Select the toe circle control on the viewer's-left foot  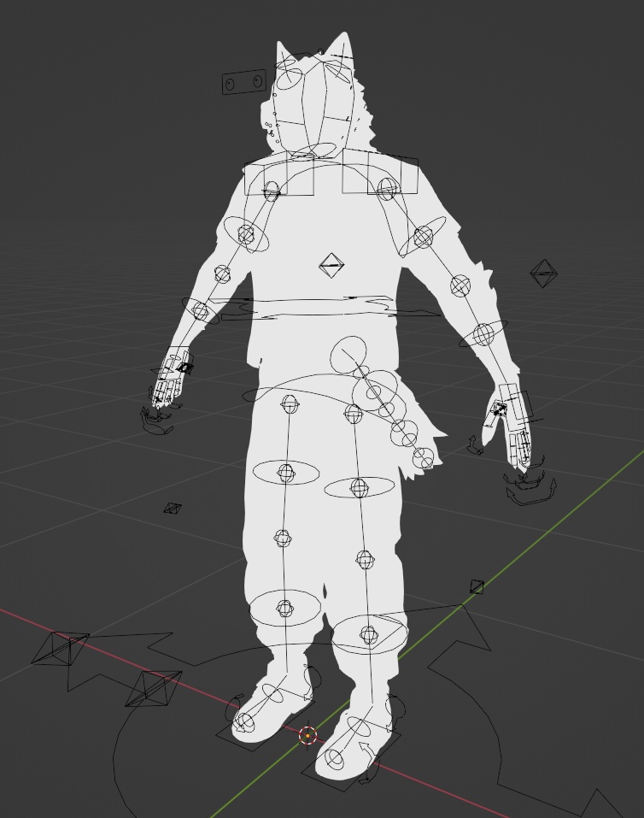(x=243, y=723)
